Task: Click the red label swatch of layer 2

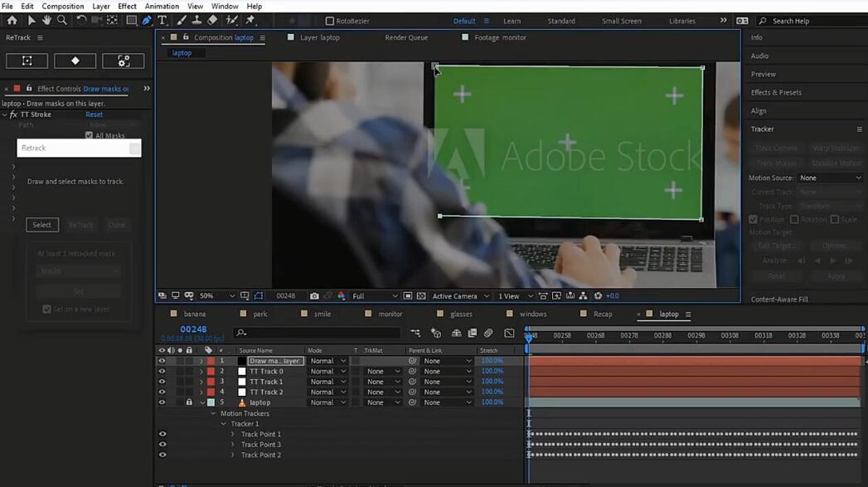Action: (x=211, y=371)
